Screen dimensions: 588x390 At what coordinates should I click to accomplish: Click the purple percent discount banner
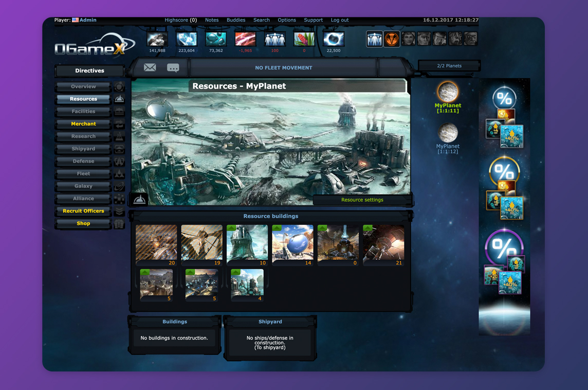504,261
